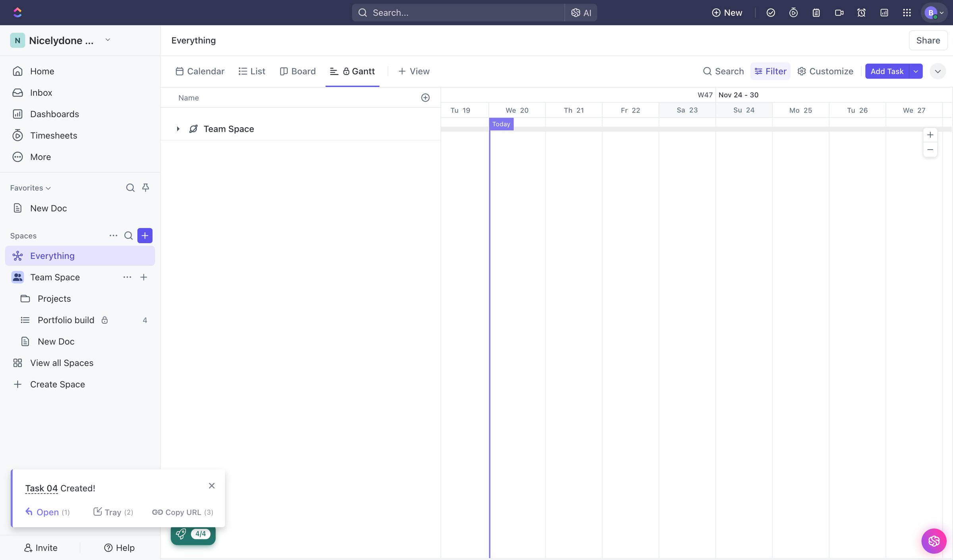Open the ClickUp AI button in search bar

[x=581, y=13]
